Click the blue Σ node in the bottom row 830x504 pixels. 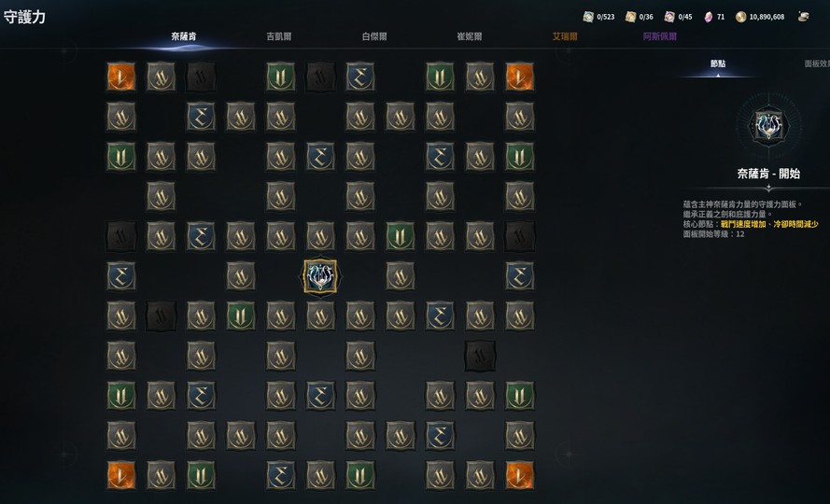280,475
